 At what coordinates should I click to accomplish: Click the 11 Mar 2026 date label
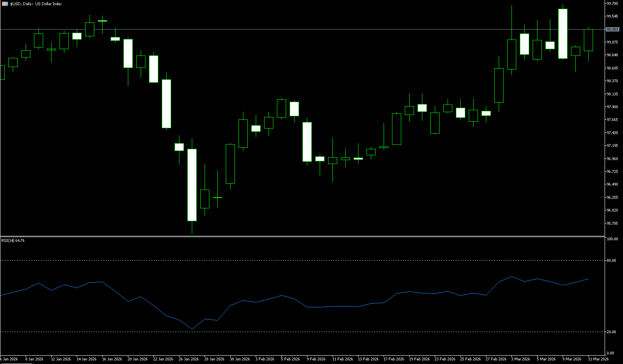pyautogui.click(x=598, y=359)
